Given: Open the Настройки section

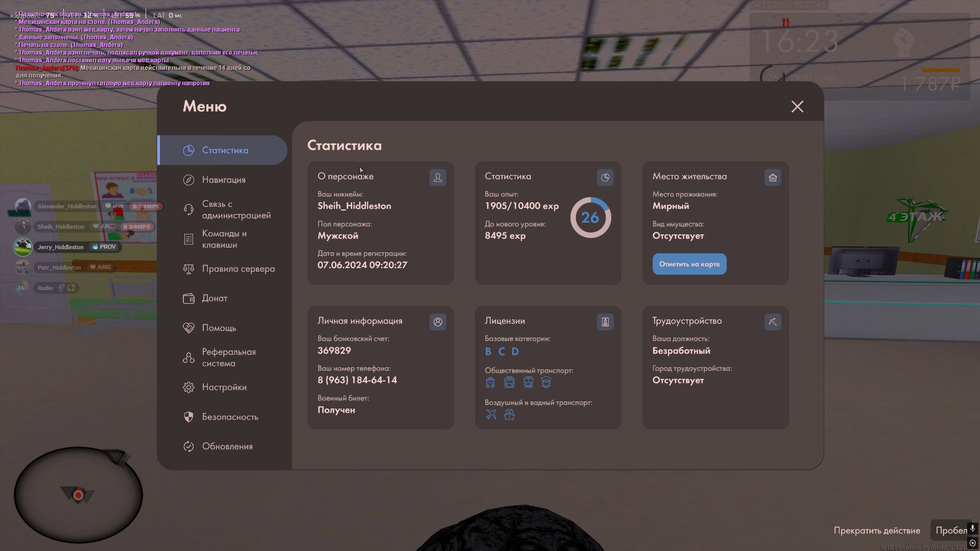Looking at the screenshot, I should tap(224, 387).
